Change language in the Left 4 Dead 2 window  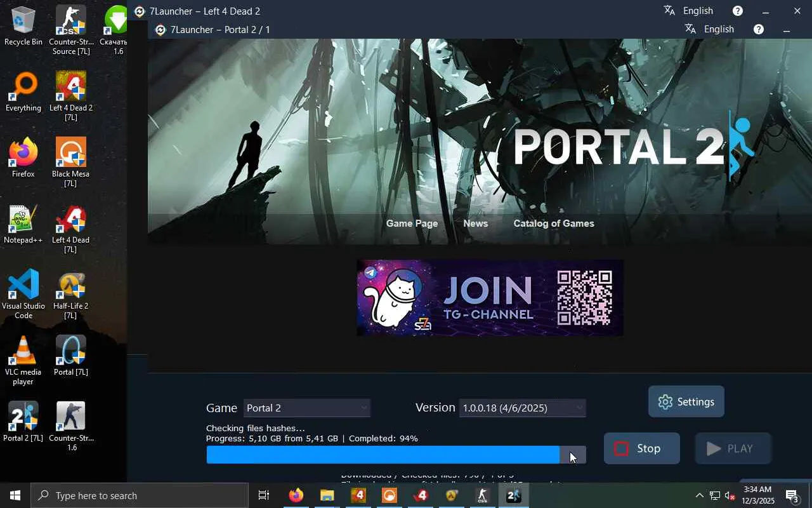pyautogui.click(x=689, y=11)
